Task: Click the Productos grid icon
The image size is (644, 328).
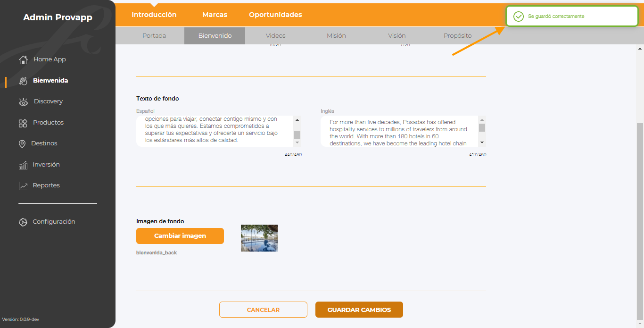Action: [23, 123]
